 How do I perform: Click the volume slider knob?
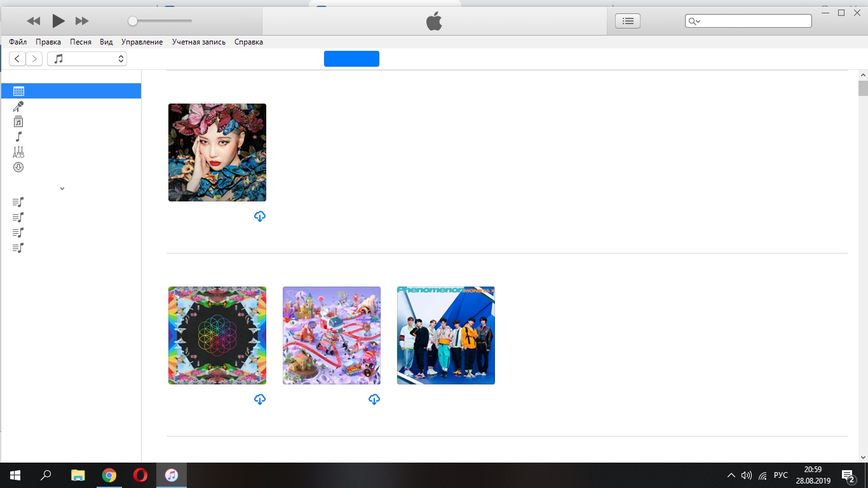[x=132, y=21]
